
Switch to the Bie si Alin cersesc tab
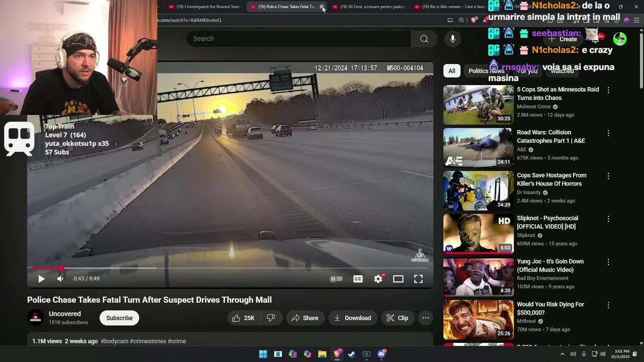[x=449, y=7]
